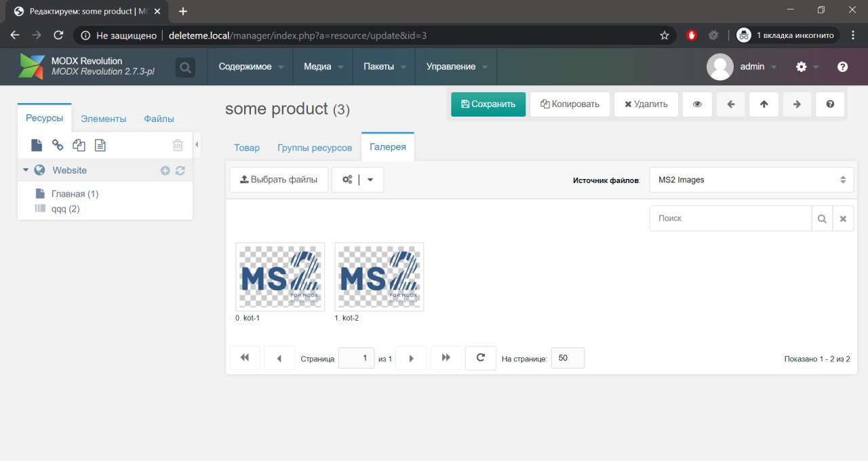The width and height of the screenshot is (868, 461).
Task: Click the Удалить button
Action: (646, 104)
